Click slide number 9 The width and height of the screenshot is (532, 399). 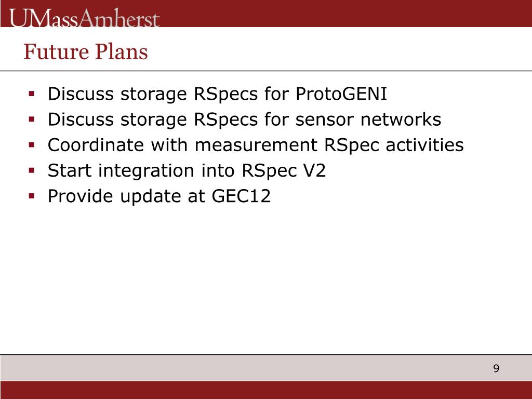(x=496, y=368)
